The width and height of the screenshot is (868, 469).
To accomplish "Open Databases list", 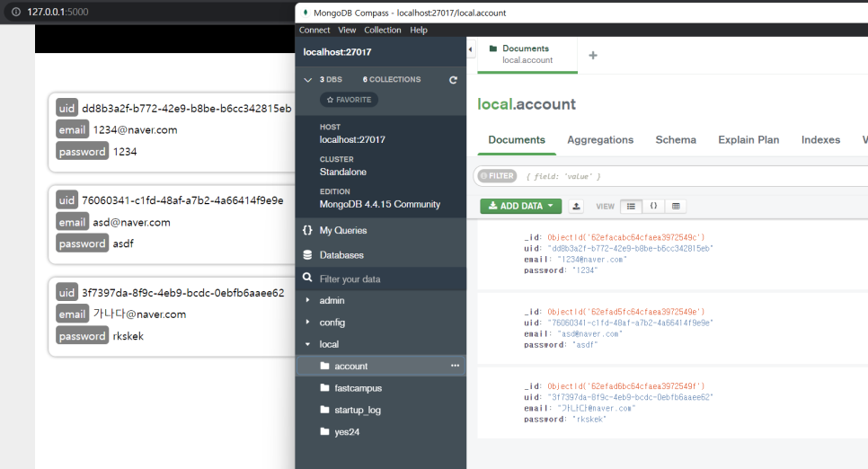I will pyautogui.click(x=341, y=254).
